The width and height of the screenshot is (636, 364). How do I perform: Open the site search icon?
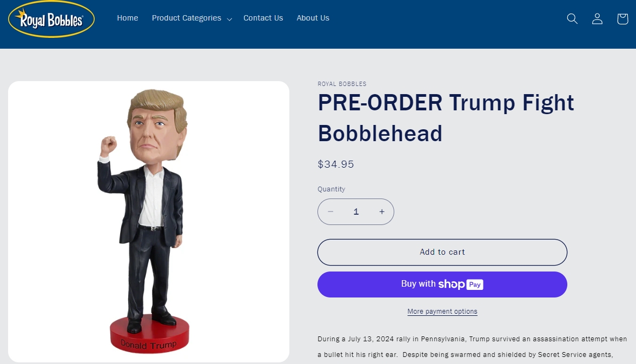tap(572, 18)
